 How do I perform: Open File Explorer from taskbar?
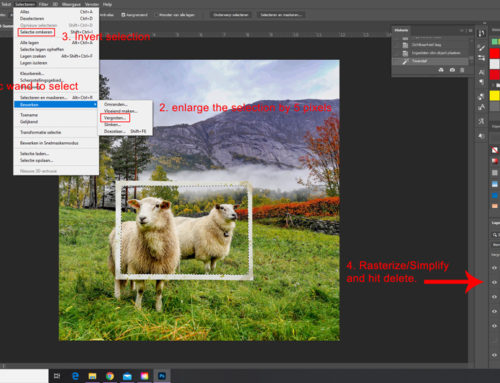(x=92, y=376)
